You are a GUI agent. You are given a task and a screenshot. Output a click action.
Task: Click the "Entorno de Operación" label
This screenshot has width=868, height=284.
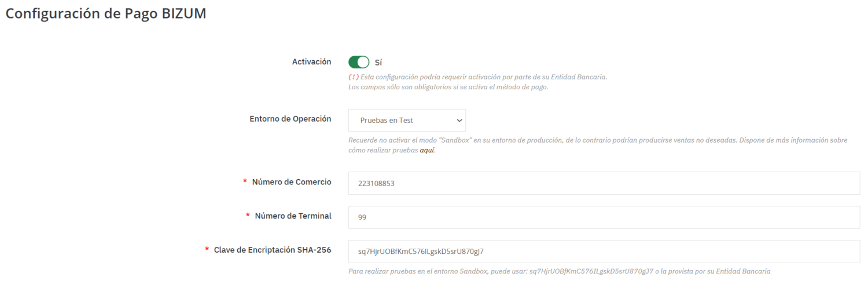point(289,119)
